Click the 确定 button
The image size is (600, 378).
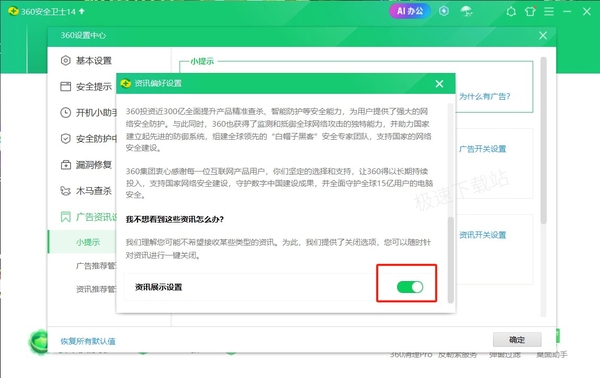517,339
